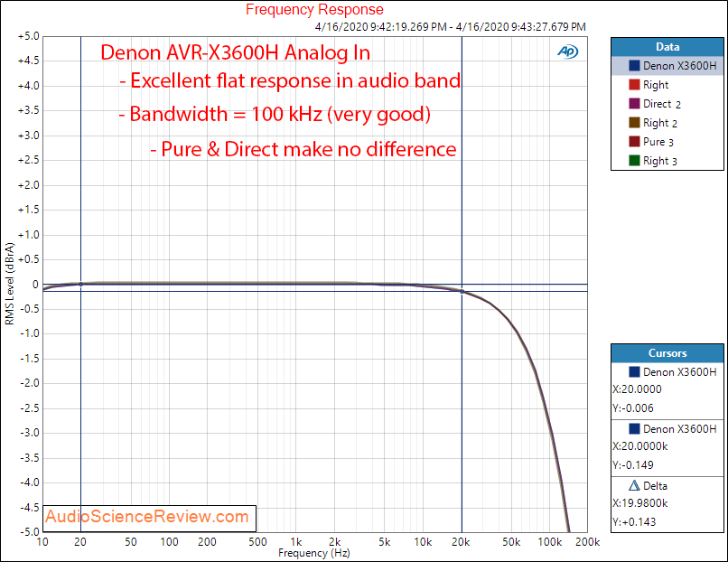Click the -5.0 tick label on the level axis

tap(30, 531)
